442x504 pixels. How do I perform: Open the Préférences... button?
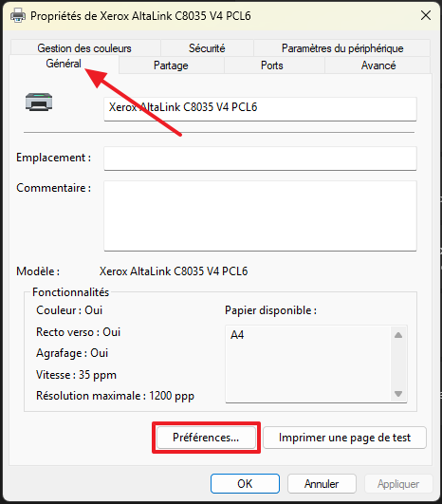[206, 438]
